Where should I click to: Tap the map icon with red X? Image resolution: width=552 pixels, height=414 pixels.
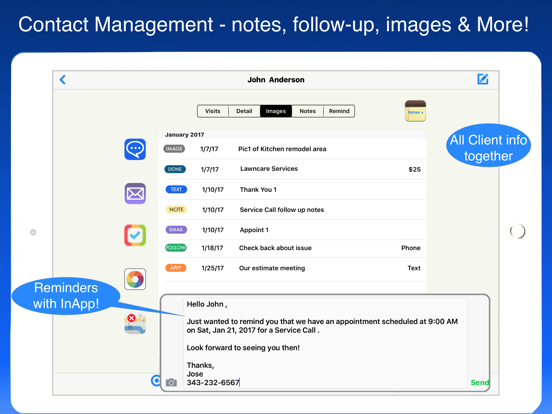tap(135, 324)
